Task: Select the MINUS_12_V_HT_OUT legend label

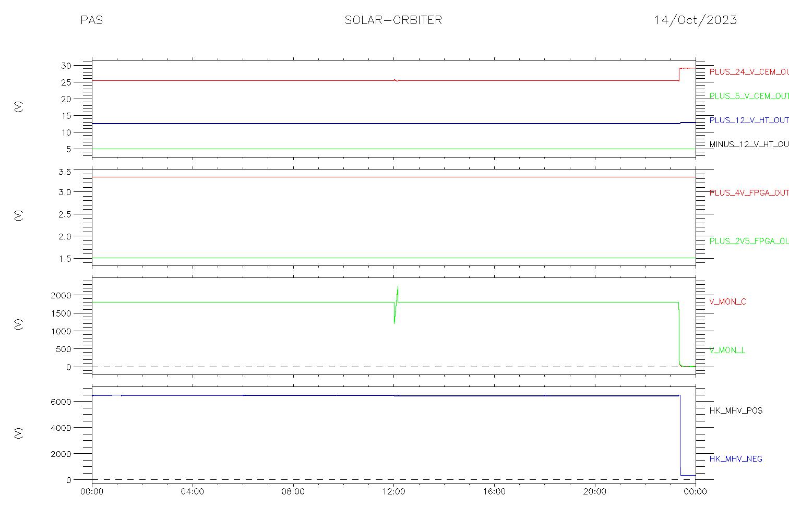Action: (749, 144)
